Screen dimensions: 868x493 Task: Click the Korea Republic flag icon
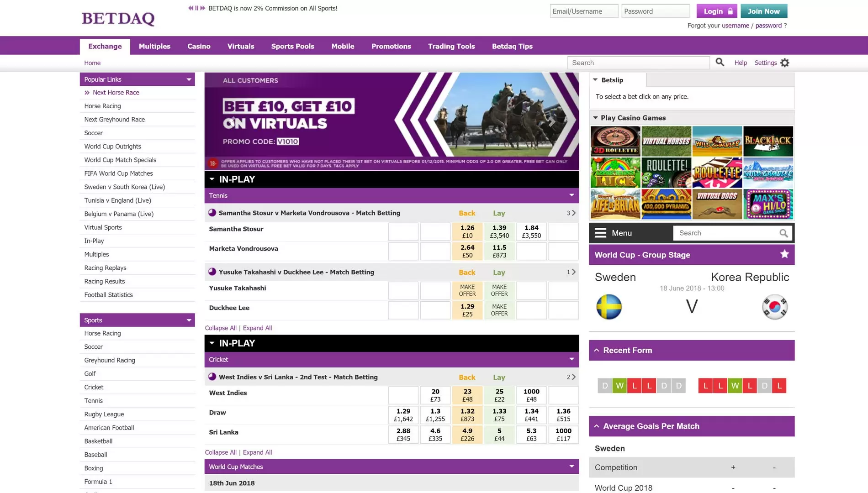coord(775,306)
